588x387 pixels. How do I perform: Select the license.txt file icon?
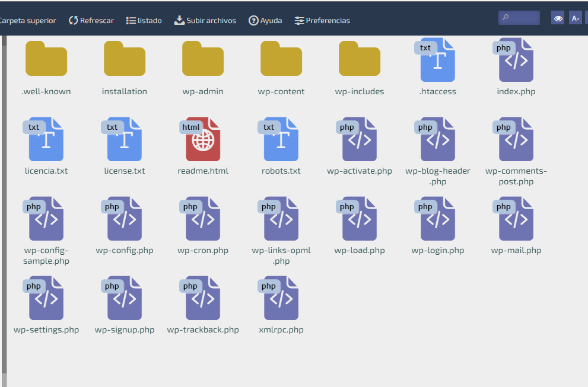pos(122,139)
